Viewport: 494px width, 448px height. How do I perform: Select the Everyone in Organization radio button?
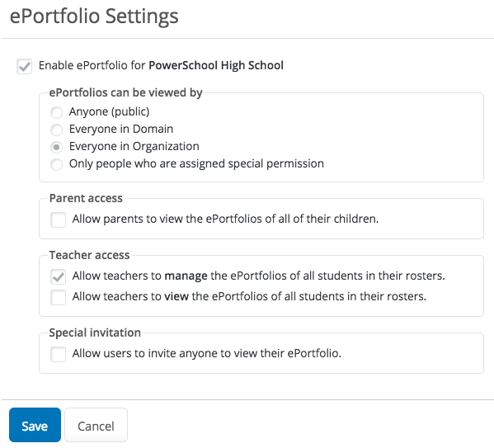coord(56,147)
